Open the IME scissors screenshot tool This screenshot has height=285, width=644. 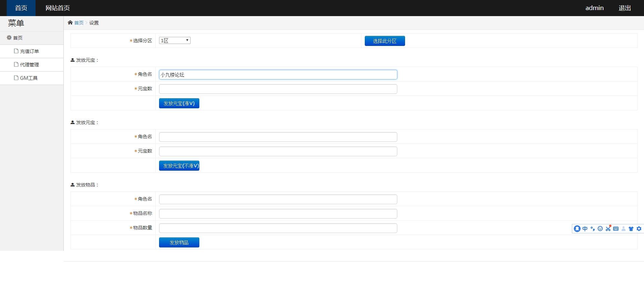tap(608, 229)
